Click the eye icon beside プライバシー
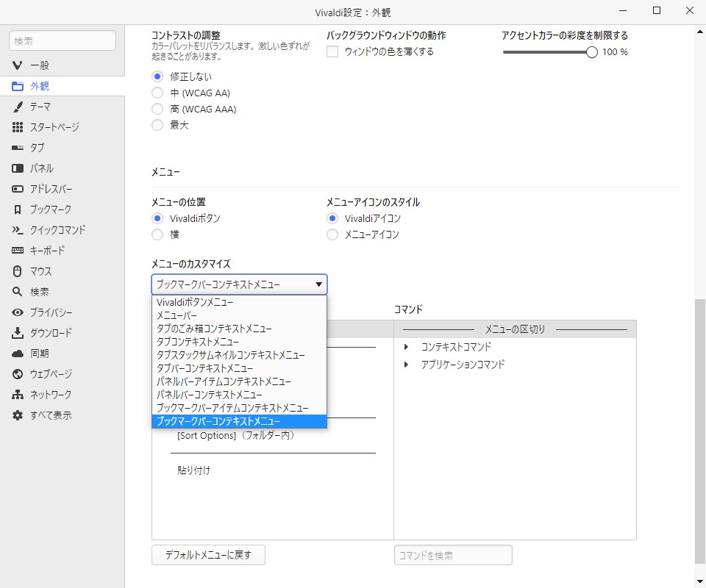The image size is (706, 588). pos(17,312)
